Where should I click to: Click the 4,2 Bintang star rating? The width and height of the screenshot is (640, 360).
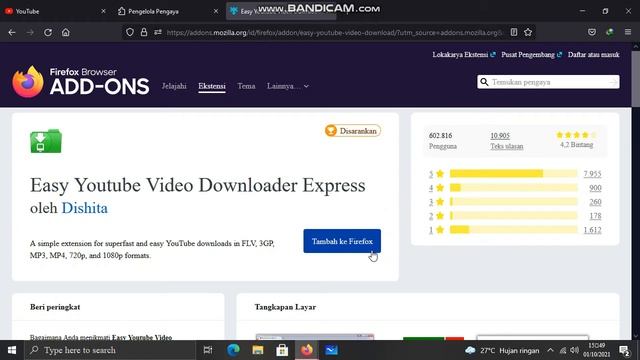(x=576, y=140)
